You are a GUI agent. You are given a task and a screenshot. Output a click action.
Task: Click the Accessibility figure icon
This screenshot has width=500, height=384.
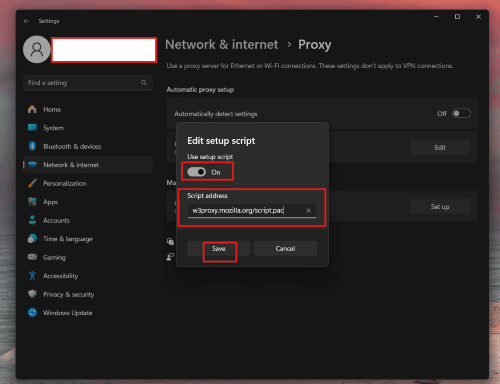32,276
